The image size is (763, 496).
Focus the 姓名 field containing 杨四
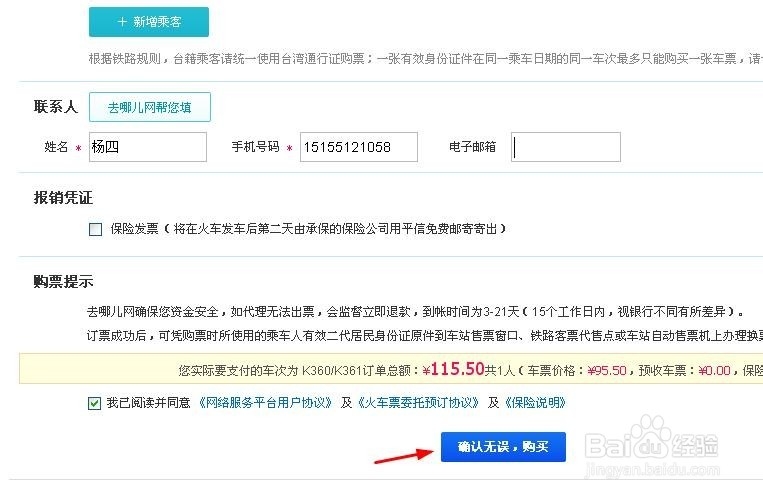pyautogui.click(x=148, y=147)
